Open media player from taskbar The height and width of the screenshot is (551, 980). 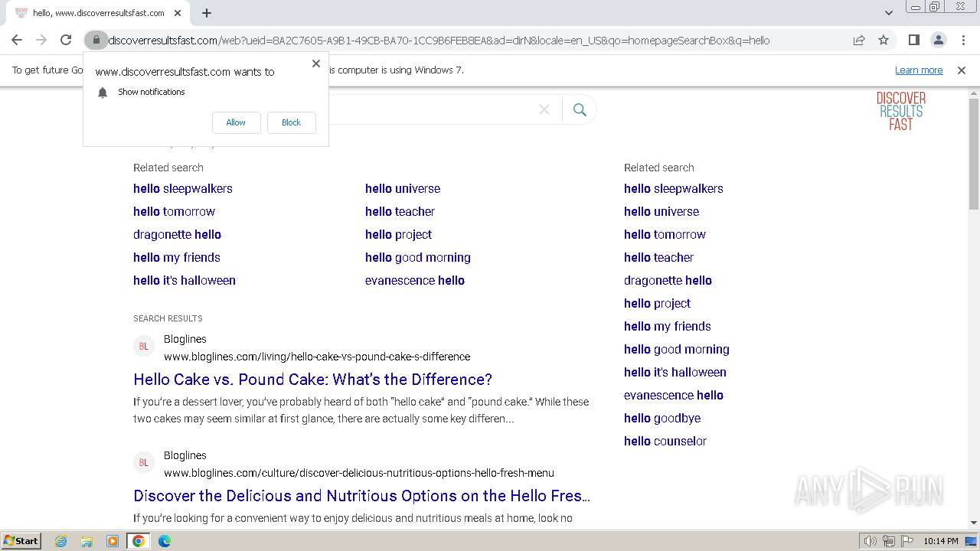113,541
